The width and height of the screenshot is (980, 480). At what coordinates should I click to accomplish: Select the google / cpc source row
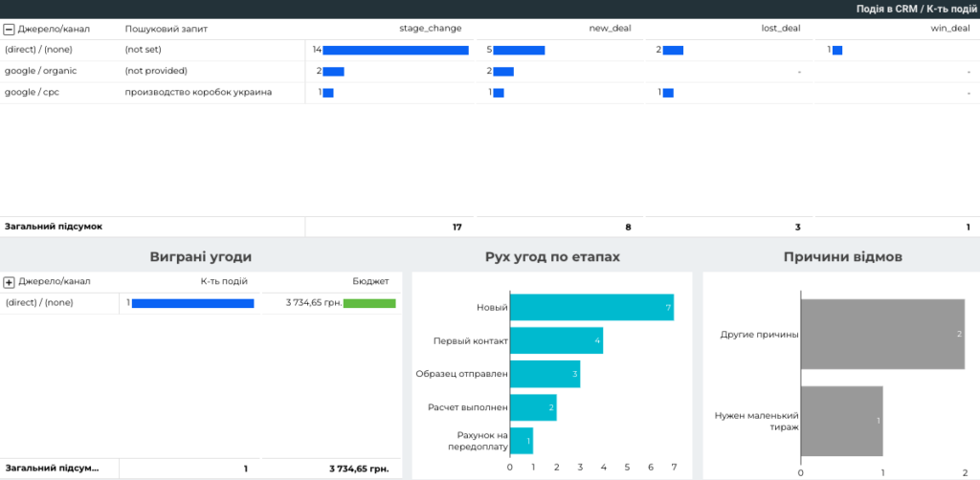(x=33, y=92)
